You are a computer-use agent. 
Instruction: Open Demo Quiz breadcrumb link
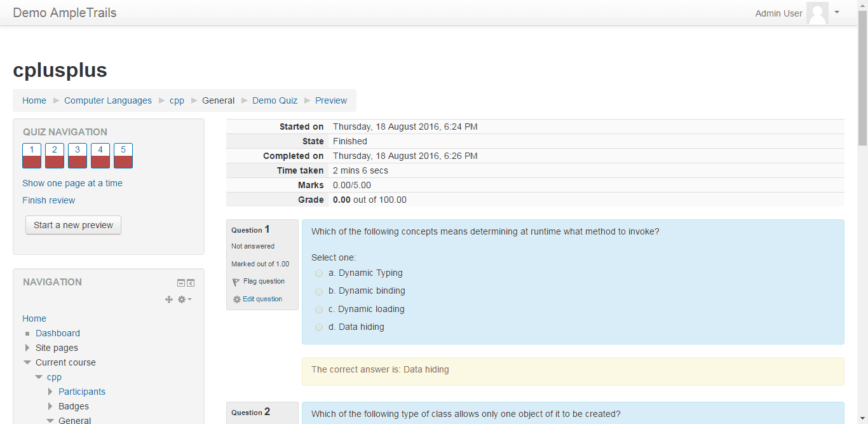click(275, 100)
